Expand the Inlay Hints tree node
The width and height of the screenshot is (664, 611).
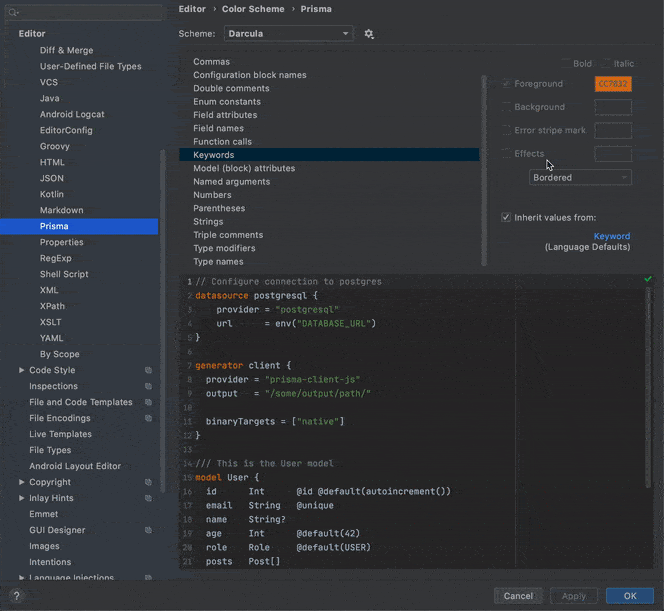click(21, 498)
